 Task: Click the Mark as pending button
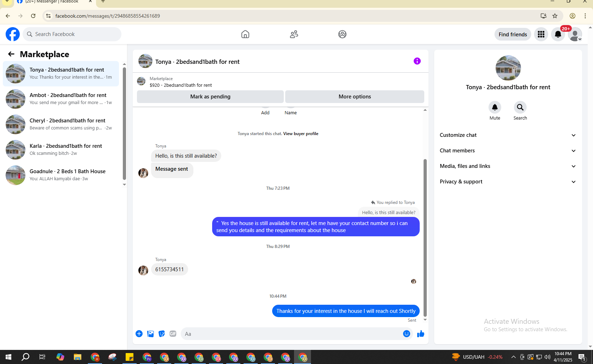coord(210,97)
